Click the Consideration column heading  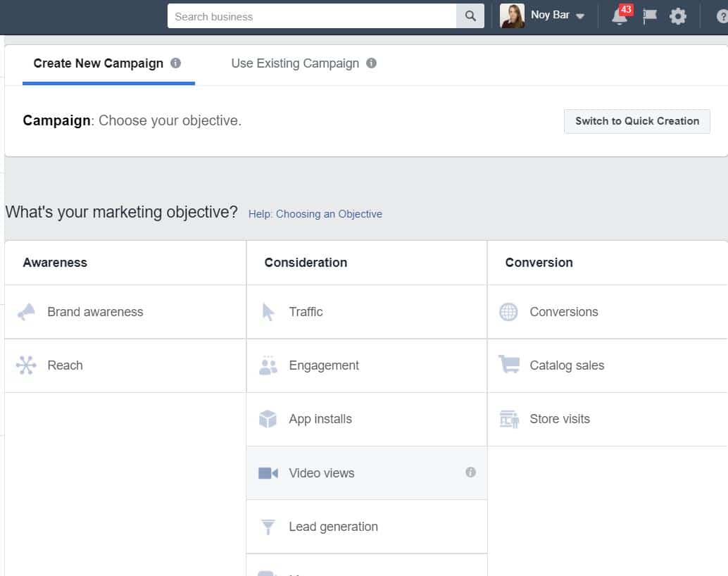[x=306, y=263]
